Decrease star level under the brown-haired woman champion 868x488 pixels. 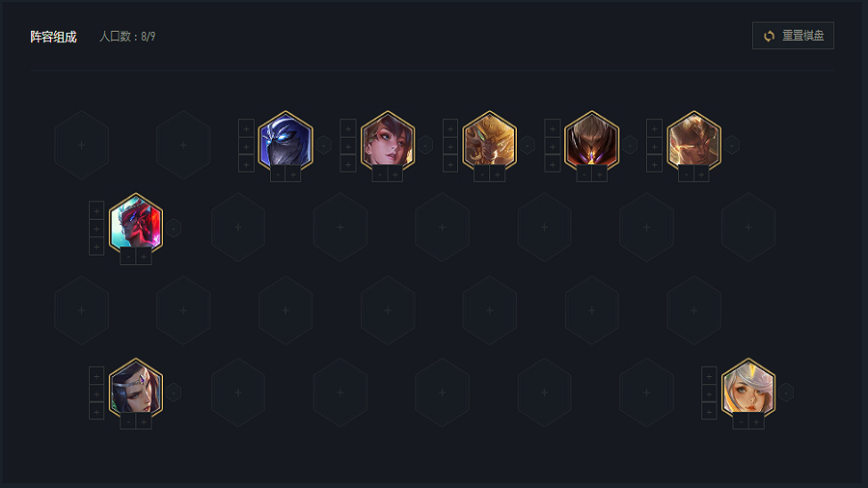point(380,175)
